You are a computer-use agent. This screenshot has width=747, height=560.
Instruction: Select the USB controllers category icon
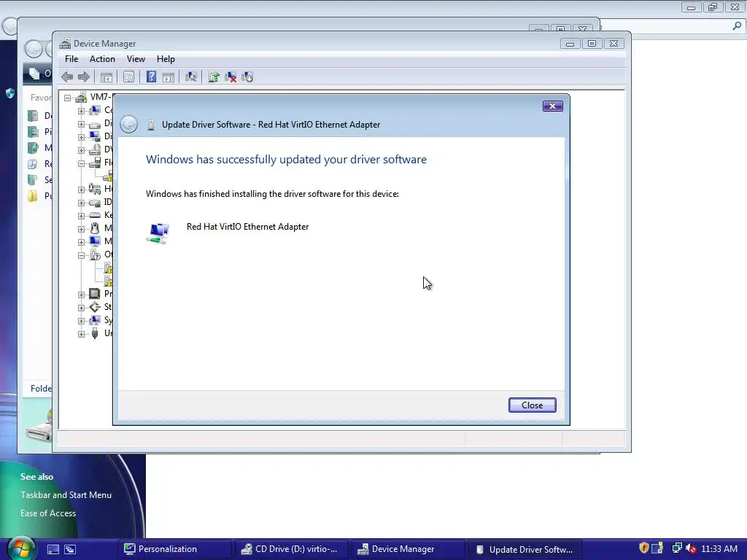pyautogui.click(x=95, y=333)
